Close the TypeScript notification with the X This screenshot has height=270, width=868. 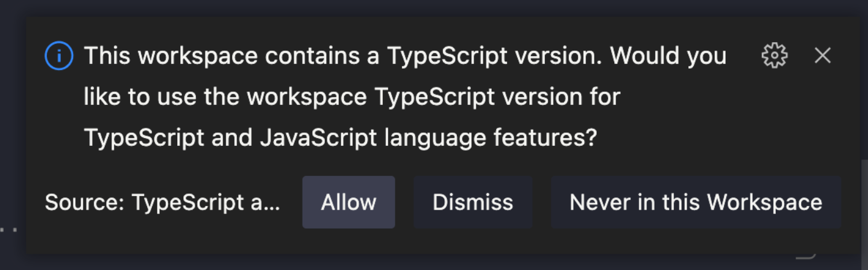pyautogui.click(x=823, y=55)
